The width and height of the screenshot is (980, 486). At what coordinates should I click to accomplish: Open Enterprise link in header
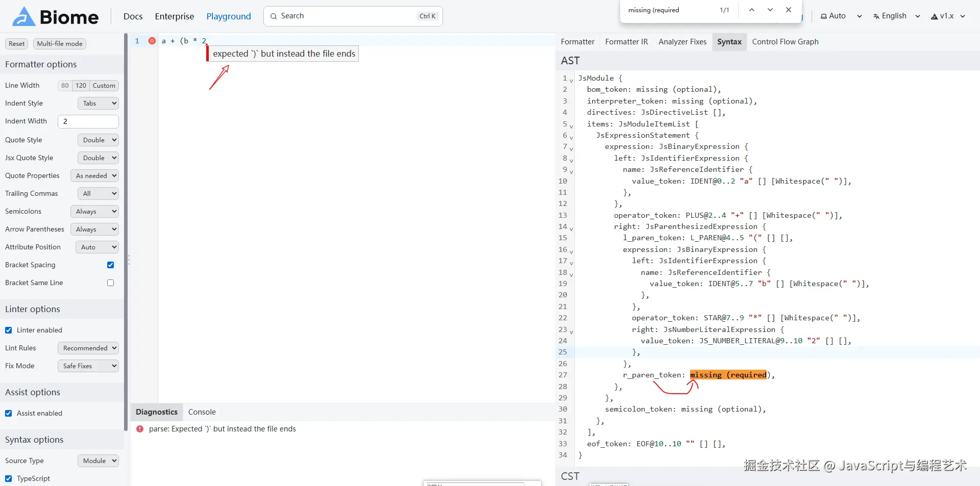coord(175,16)
